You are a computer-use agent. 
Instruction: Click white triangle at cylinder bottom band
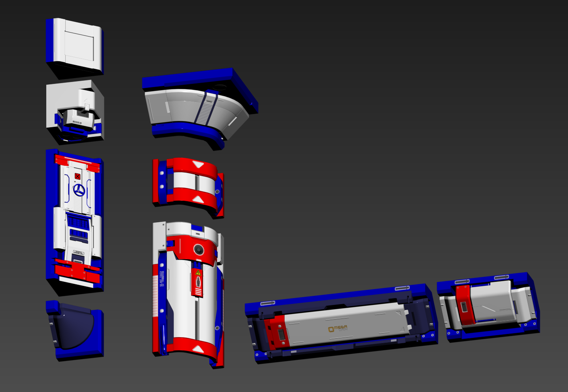click(x=198, y=349)
